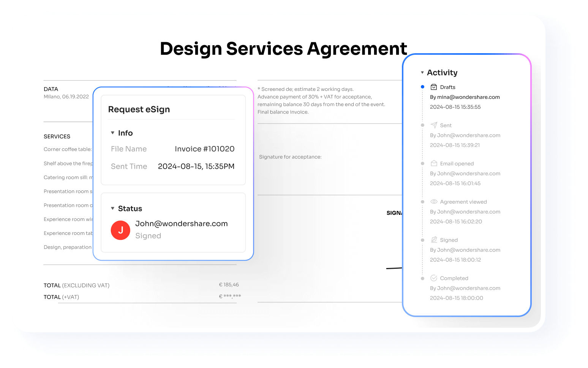
Task: Click the Screened de; estimate 2 working days note
Action: [x=305, y=89]
